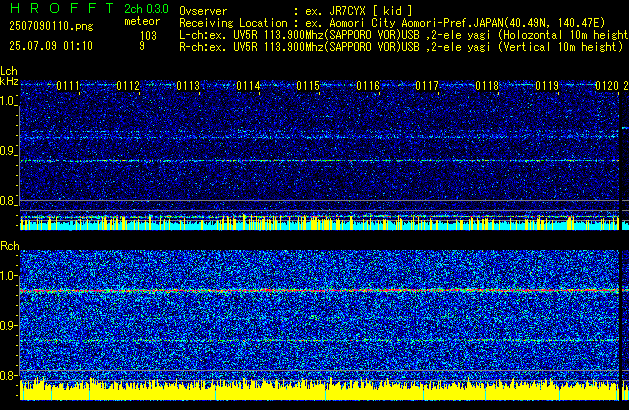Select the 0120 time marker
Image resolution: width=629 pixels, height=410 pixels.
607,86
